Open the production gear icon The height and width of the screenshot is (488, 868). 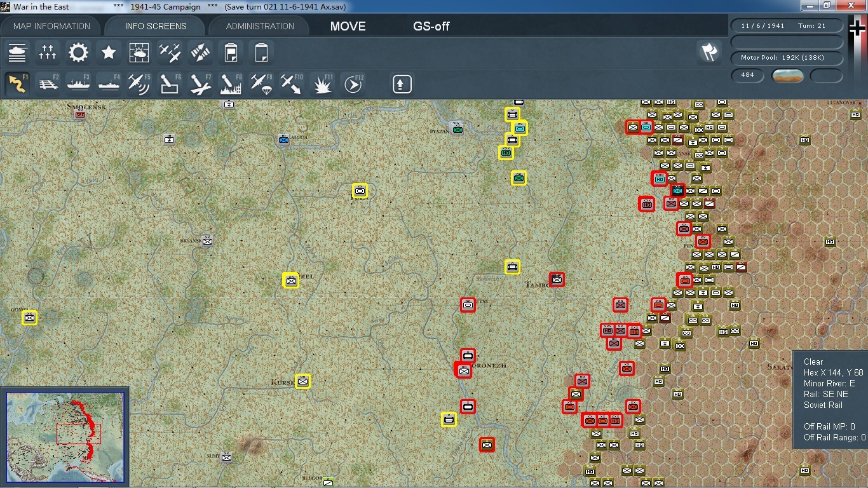78,53
